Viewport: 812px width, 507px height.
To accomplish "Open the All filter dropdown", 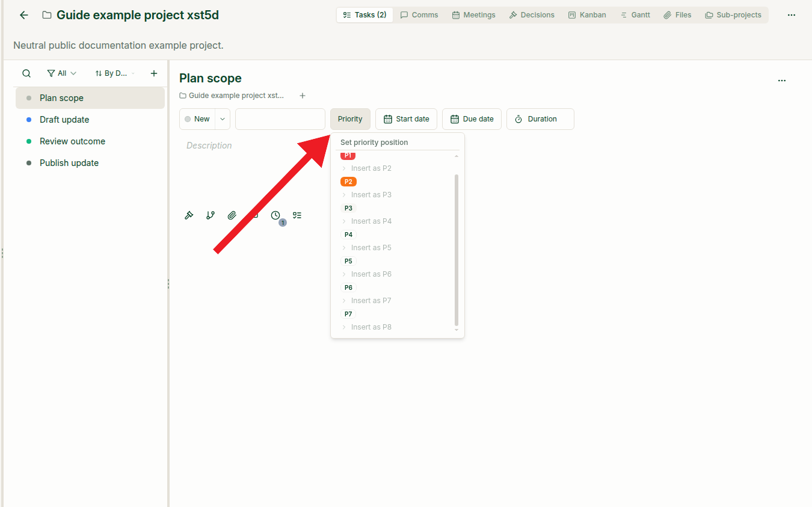I will [62, 73].
